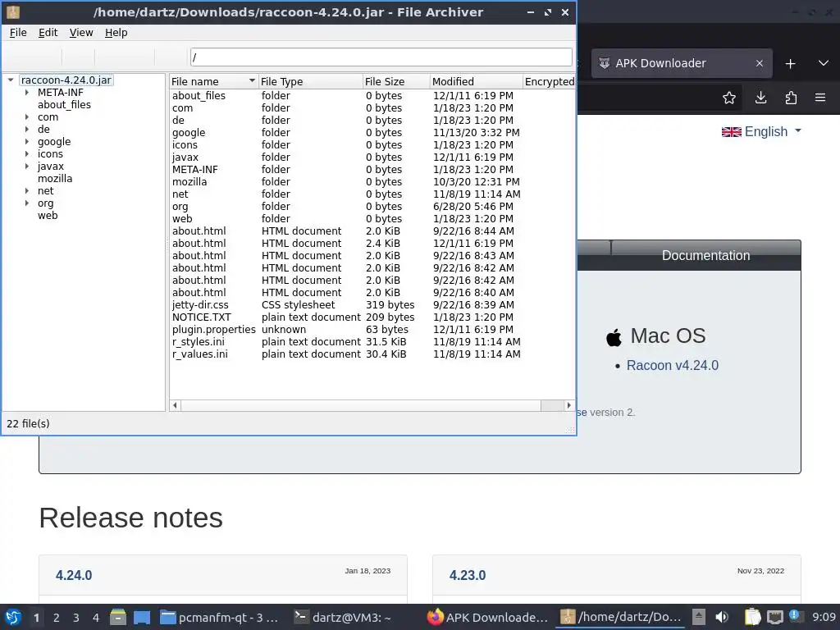This screenshot has width=840, height=630.
Task: Open the Firefox downloads panel icon
Action: [760, 98]
